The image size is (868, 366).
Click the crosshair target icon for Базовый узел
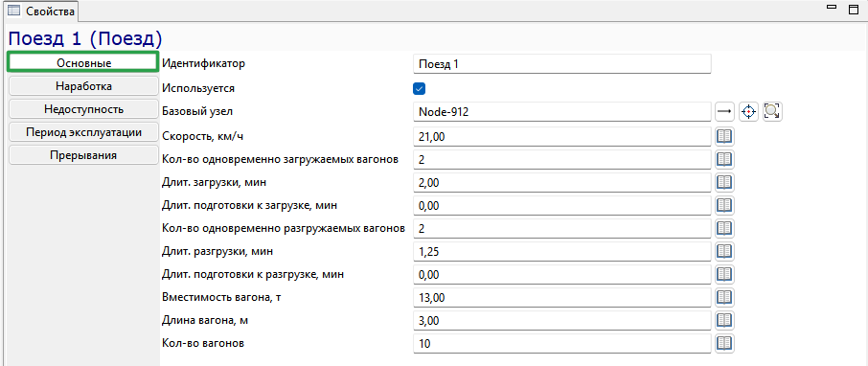748,112
